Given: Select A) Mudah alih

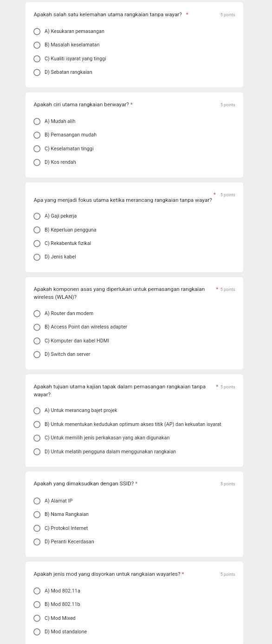Looking at the screenshot, I should coord(37,121).
